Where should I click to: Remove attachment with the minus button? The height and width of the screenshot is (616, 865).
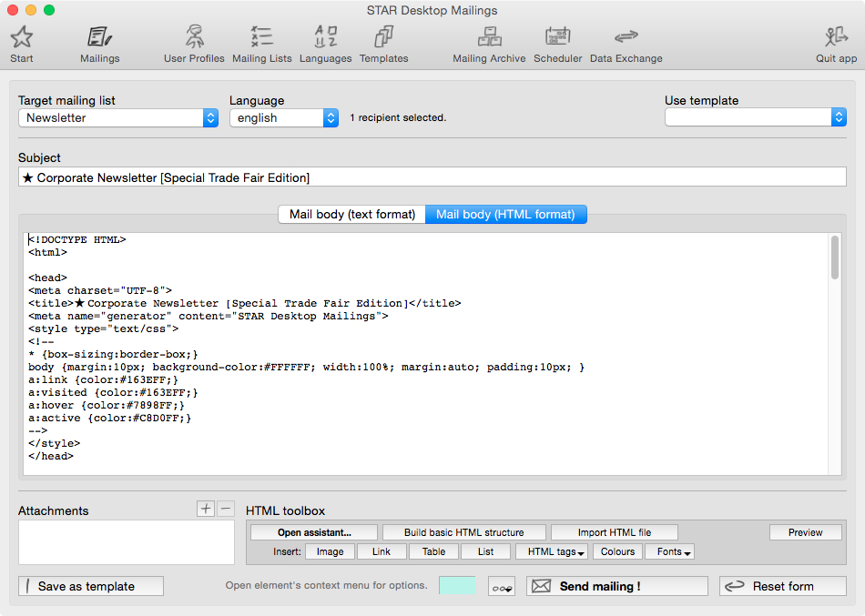(x=226, y=509)
